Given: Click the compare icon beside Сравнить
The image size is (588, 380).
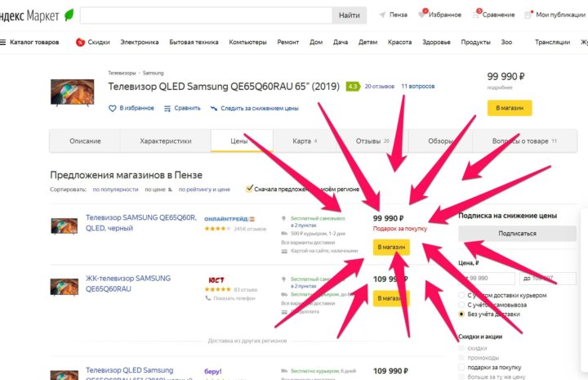Looking at the screenshot, I should click(x=167, y=109).
